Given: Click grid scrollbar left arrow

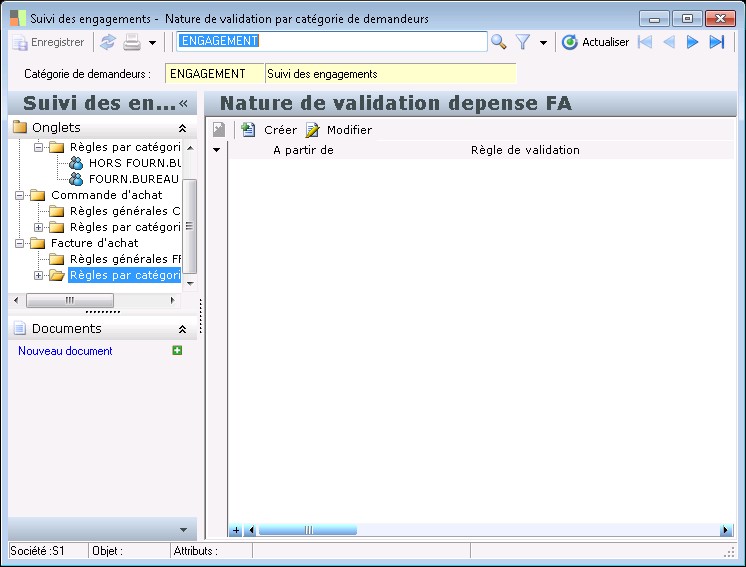Looking at the screenshot, I should 251,530.
